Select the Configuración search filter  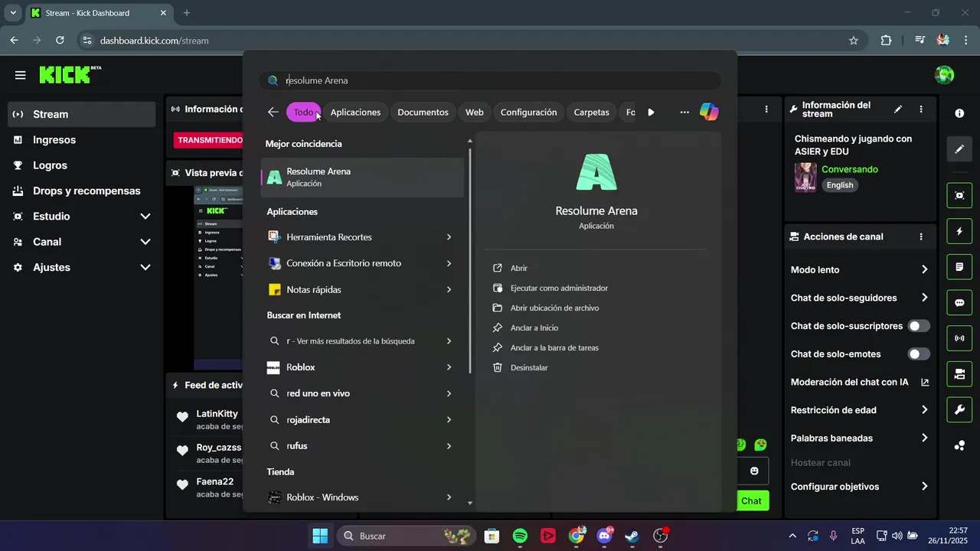(x=528, y=112)
